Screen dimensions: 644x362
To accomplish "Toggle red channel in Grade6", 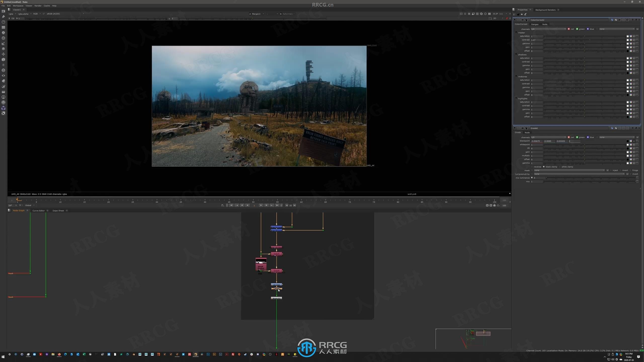I will (x=569, y=137).
